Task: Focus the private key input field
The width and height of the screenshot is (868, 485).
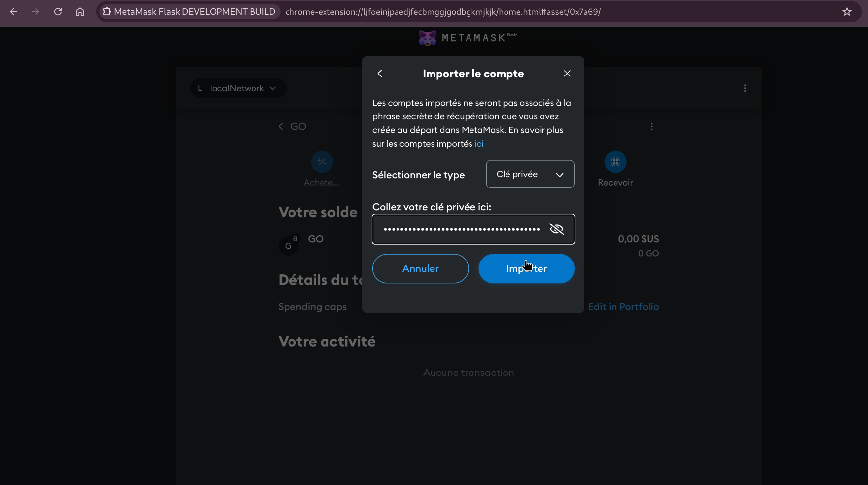Action: pyautogui.click(x=461, y=229)
